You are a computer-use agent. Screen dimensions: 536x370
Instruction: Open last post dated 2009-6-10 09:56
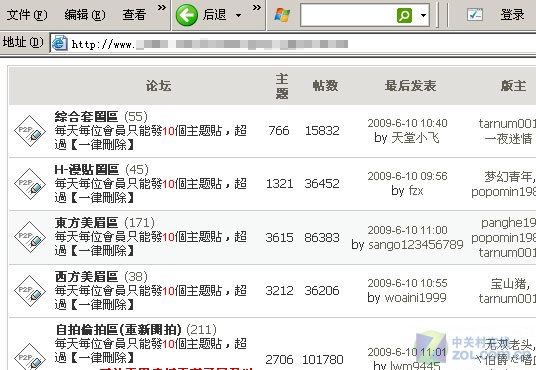click(407, 176)
